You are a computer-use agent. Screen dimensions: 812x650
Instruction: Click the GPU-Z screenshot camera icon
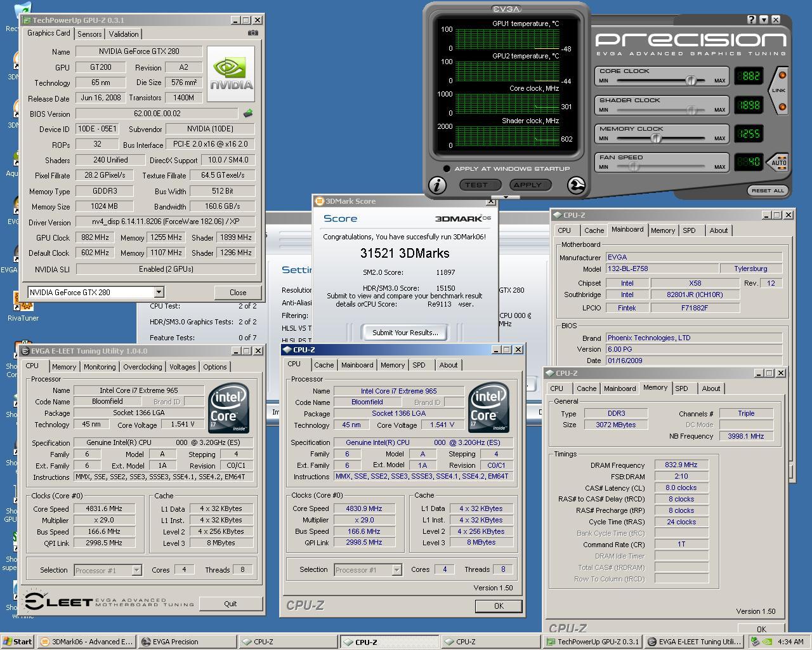click(252, 33)
